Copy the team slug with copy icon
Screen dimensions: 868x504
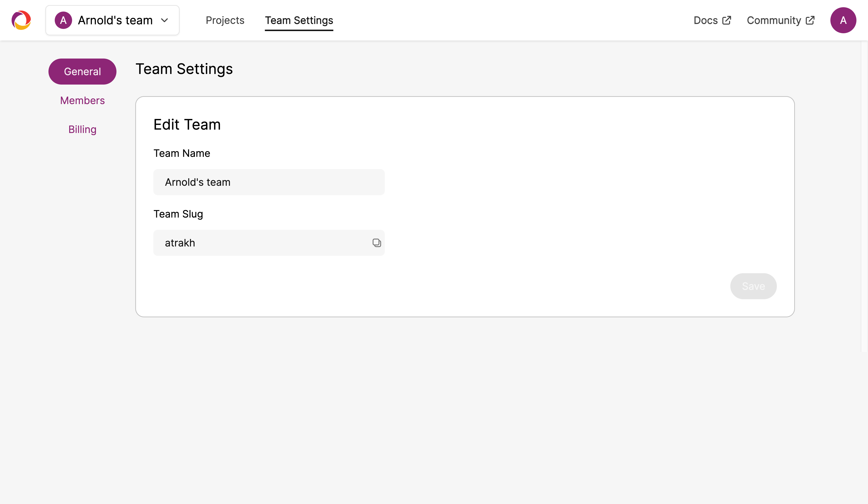coord(376,243)
